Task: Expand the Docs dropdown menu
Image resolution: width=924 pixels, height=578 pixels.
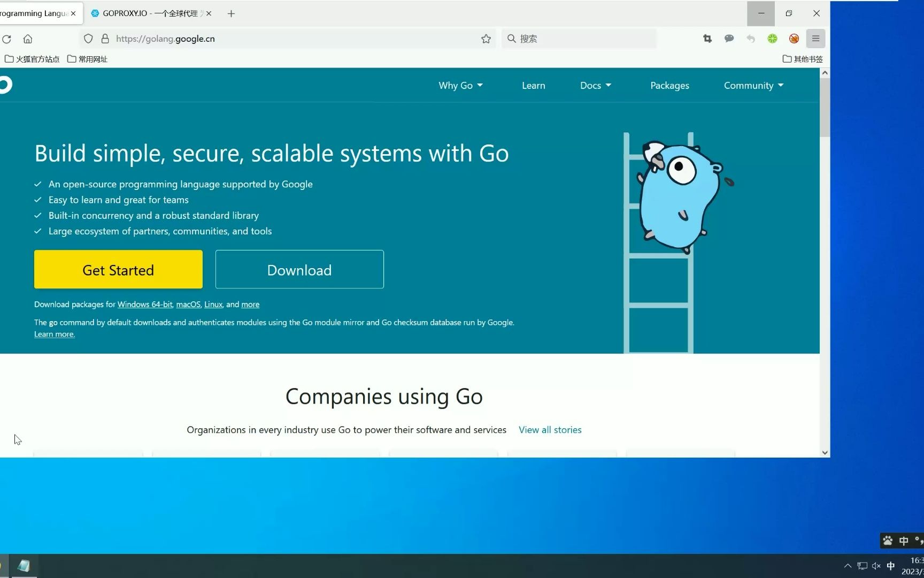Action: pyautogui.click(x=595, y=86)
